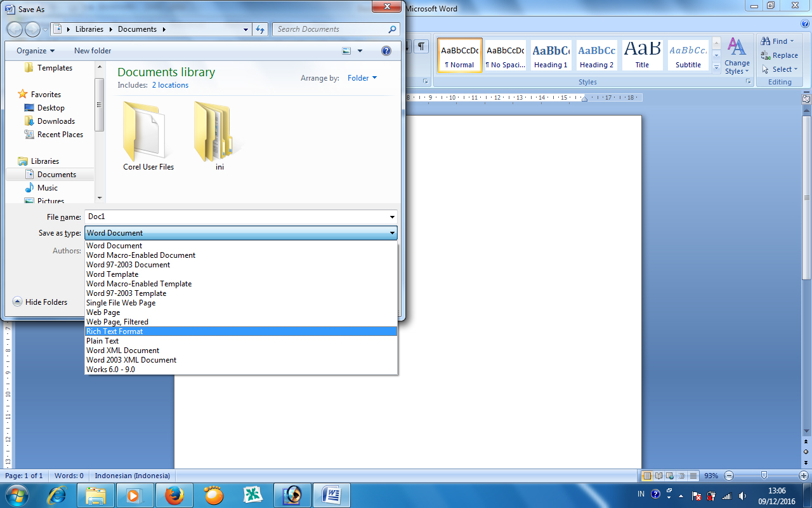The height and width of the screenshot is (508, 812).
Task: Open Change Styles in Word ribbon
Action: [x=737, y=56]
